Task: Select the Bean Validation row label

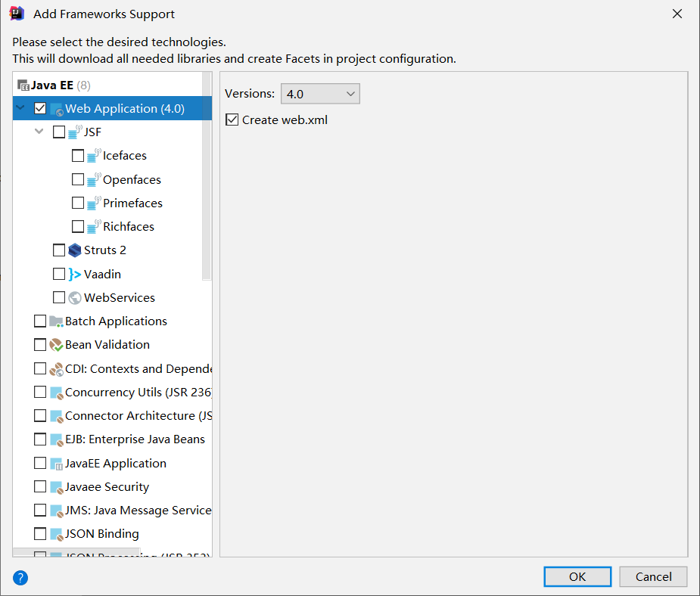Action: [x=107, y=345]
